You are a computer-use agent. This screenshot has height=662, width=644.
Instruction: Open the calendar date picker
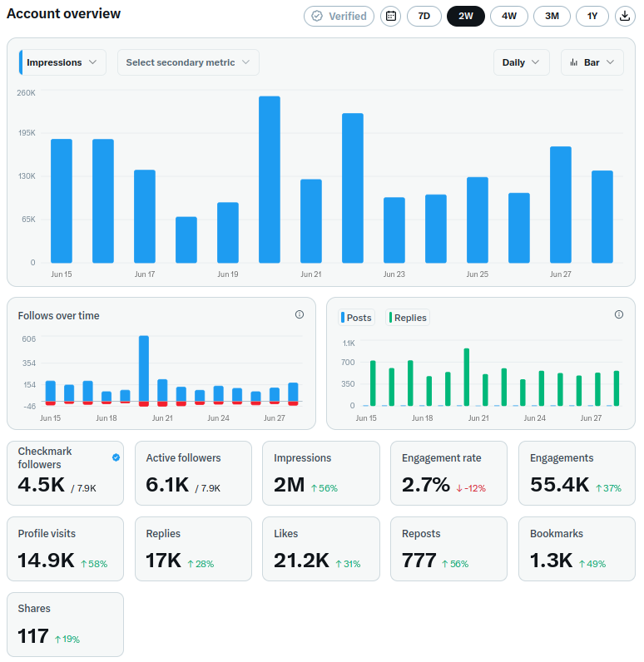pos(390,16)
